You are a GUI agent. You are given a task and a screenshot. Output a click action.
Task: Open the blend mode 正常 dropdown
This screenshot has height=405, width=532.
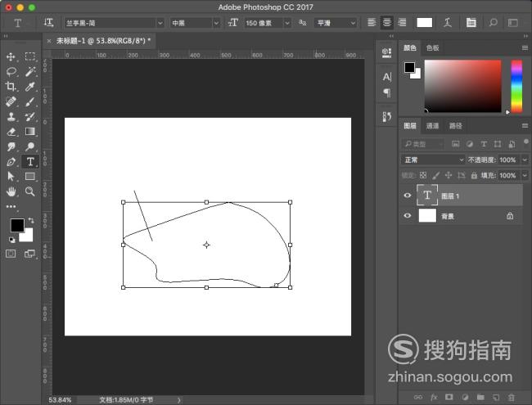[433, 160]
